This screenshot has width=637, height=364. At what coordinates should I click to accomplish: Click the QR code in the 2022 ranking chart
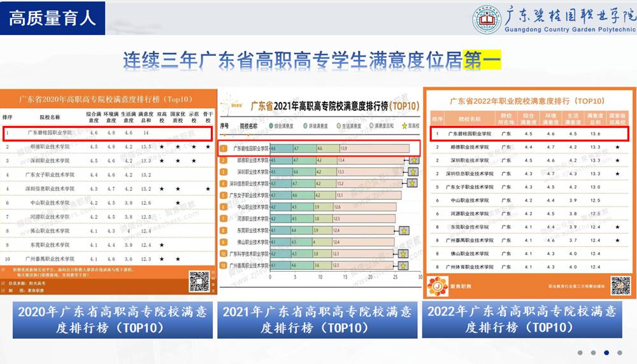click(620, 286)
